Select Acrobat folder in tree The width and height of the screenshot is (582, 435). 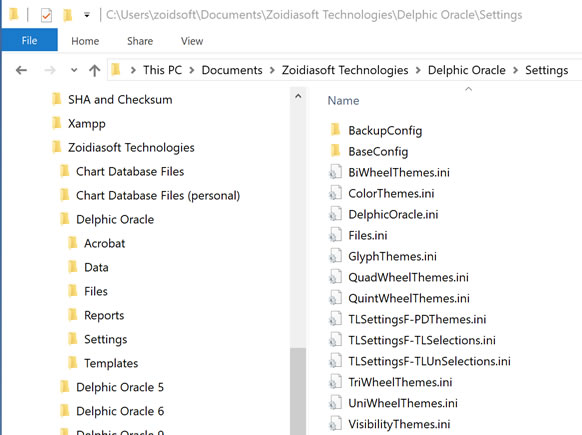tap(104, 243)
